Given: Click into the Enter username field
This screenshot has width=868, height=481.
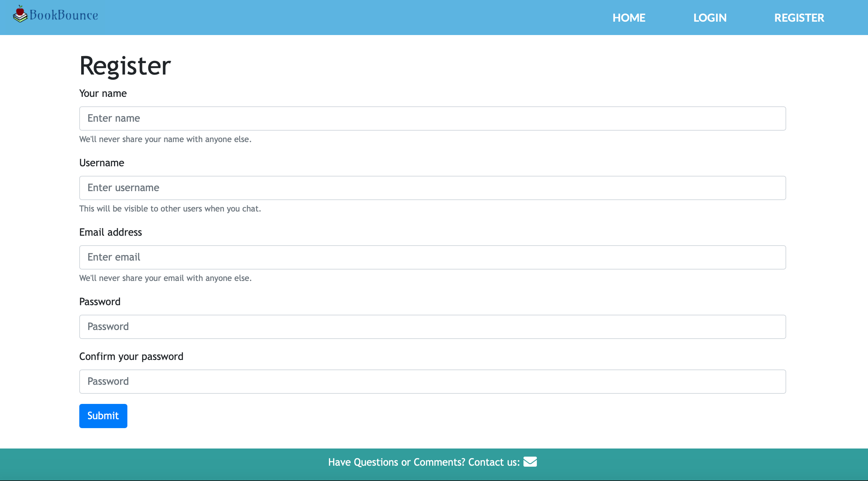Looking at the screenshot, I should coord(432,188).
